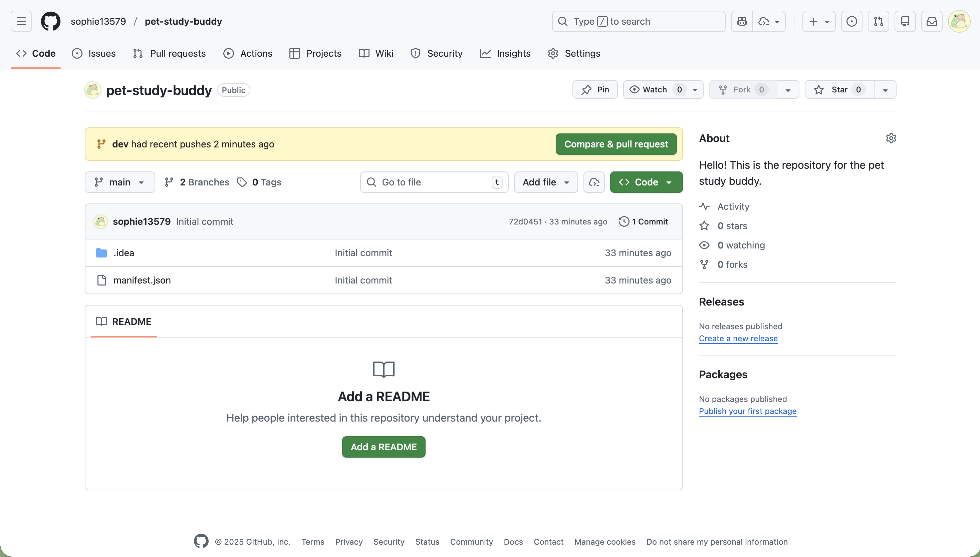Open the hamburger navigation menu
This screenshot has width=980, height=557.
tap(21, 21)
